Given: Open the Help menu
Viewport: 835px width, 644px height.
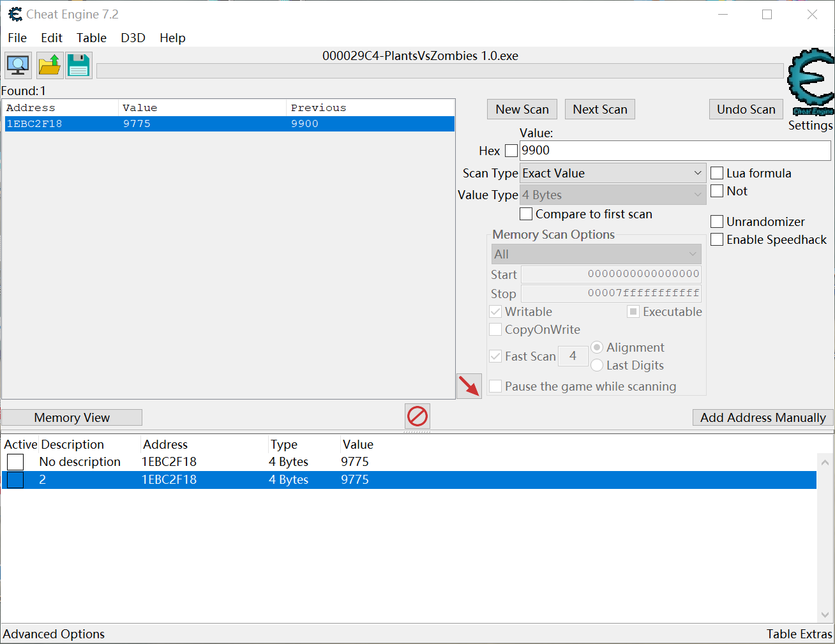Looking at the screenshot, I should pyautogui.click(x=172, y=38).
